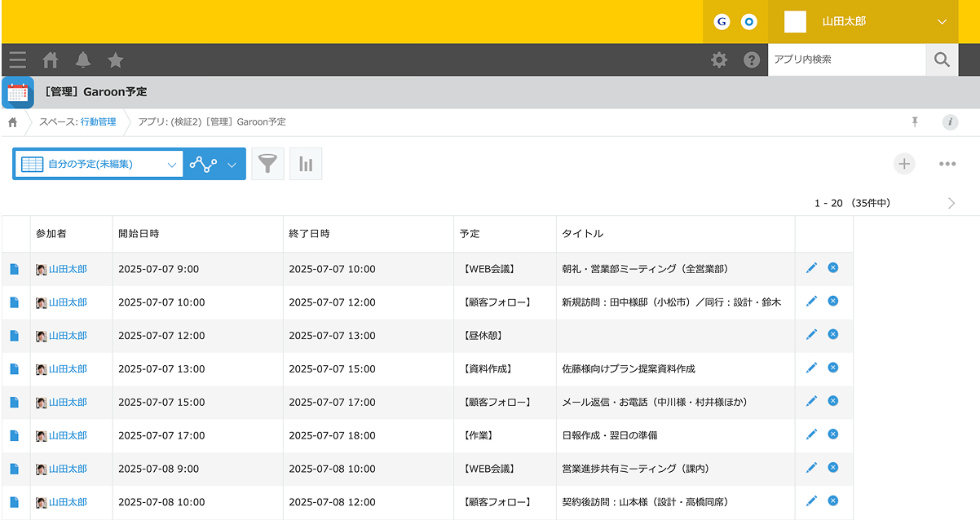Click the アプリ内検索 search field

coord(845,59)
